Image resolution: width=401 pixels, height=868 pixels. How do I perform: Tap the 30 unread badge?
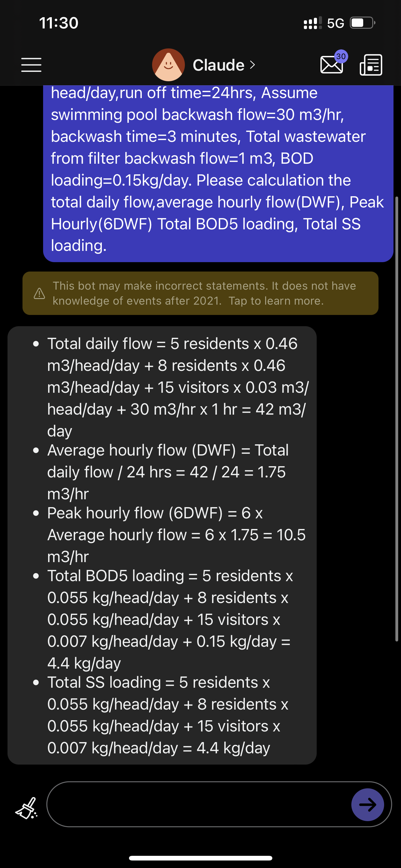pyautogui.click(x=341, y=56)
